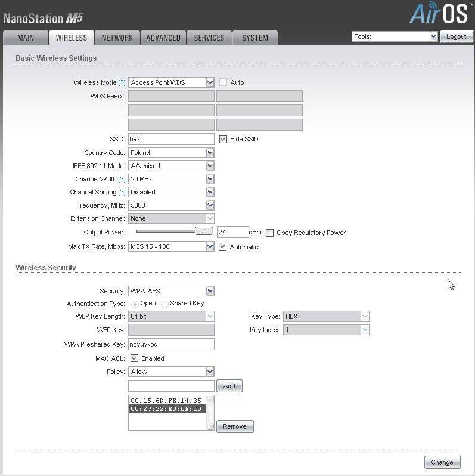
Task: Switch to the SYSTEM tab
Action: pos(255,38)
